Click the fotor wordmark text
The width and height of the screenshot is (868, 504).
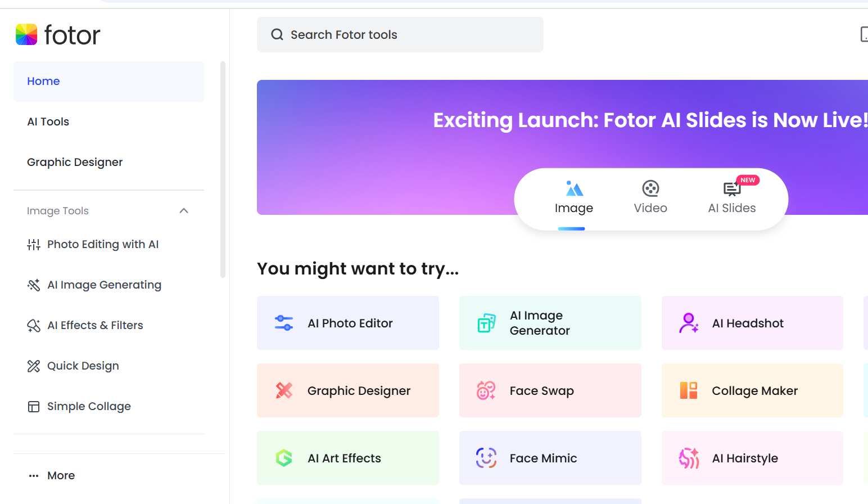click(72, 35)
